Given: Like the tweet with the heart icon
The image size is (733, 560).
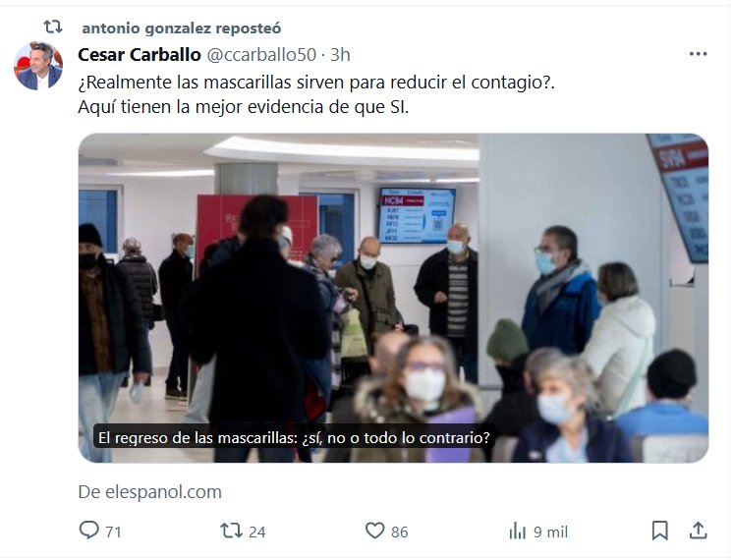Looking at the screenshot, I should pyautogui.click(x=374, y=531).
